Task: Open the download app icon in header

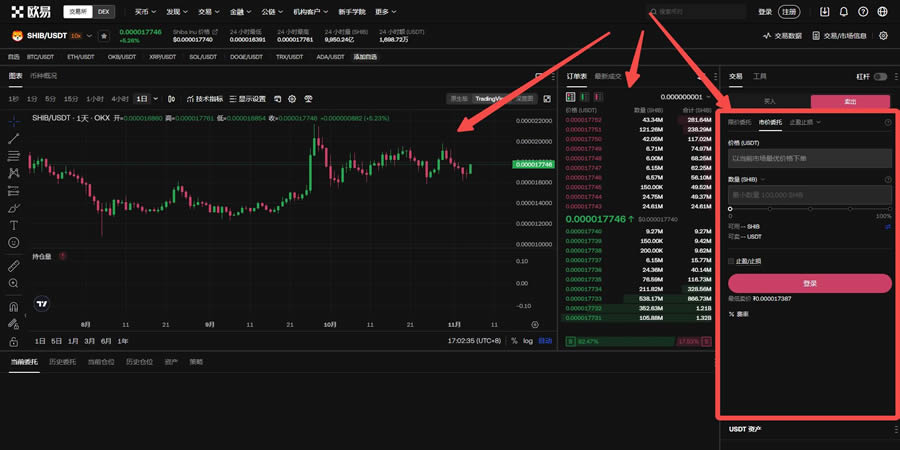Action: pyautogui.click(x=824, y=12)
